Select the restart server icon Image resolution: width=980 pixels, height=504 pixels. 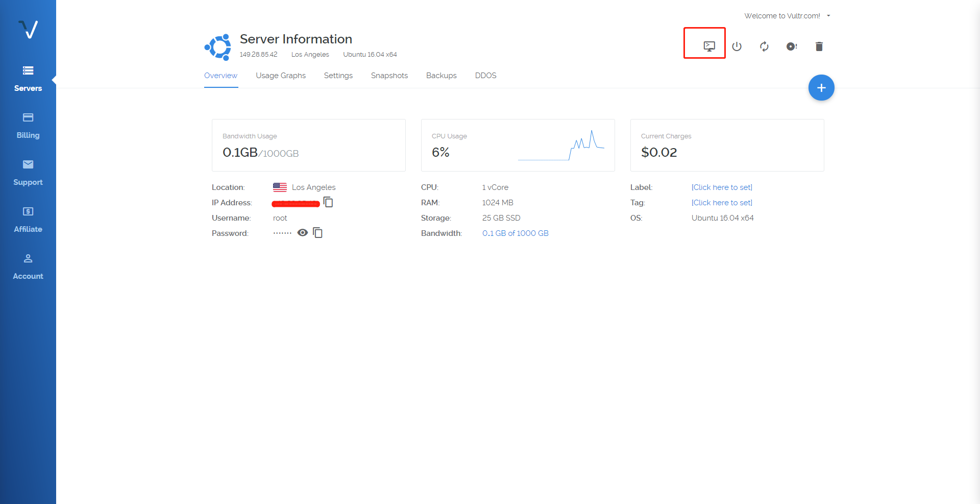click(764, 46)
